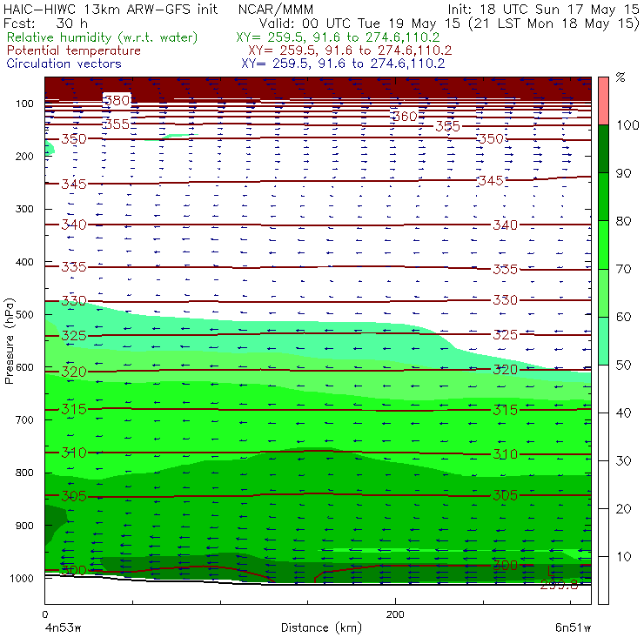644x644 pixels.
Task: Click the green 'XY= 259.5, 91.6 to 274.6,110.2' text
Action: 338,37
